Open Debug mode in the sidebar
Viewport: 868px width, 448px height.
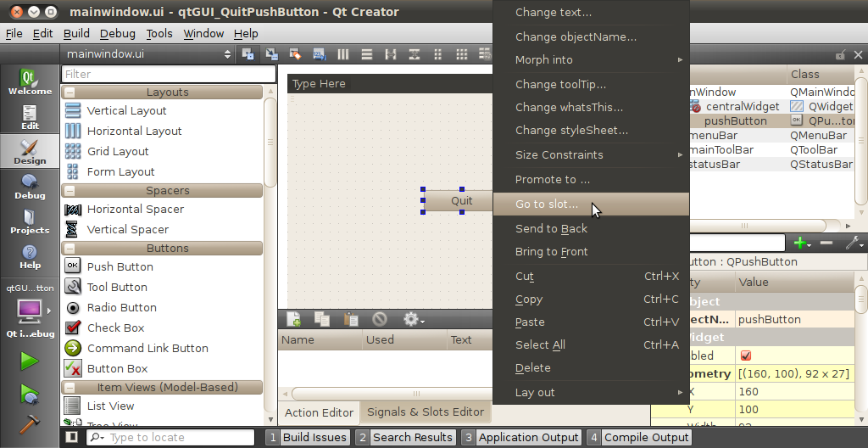point(30,187)
